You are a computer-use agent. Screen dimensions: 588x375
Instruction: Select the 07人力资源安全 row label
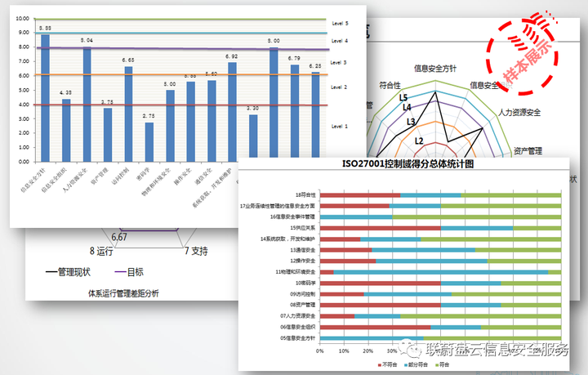[x=298, y=316]
